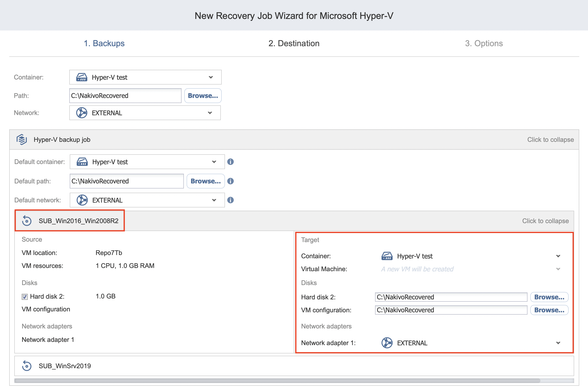This screenshot has width=588, height=389.
Task: Click the recovery icon for SUB_WinSrv2019
Action: [27, 366]
